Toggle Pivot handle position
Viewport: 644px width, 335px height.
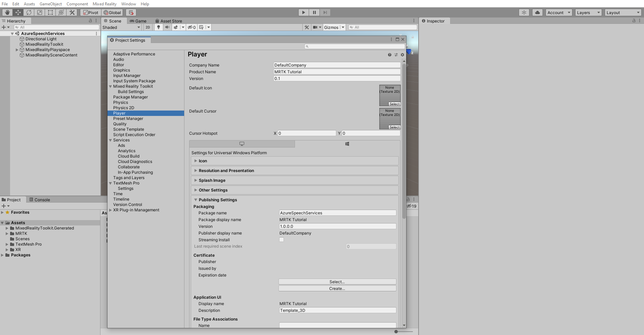(91, 12)
